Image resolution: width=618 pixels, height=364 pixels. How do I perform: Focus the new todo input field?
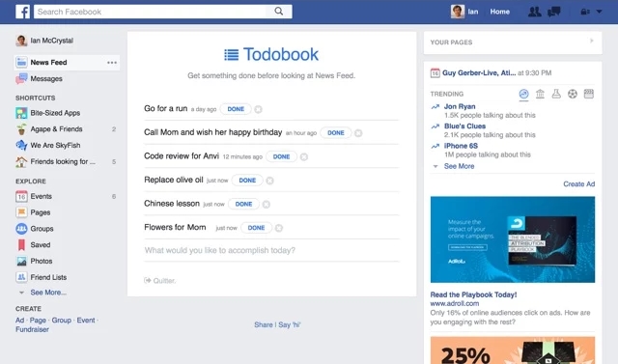(271, 250)
